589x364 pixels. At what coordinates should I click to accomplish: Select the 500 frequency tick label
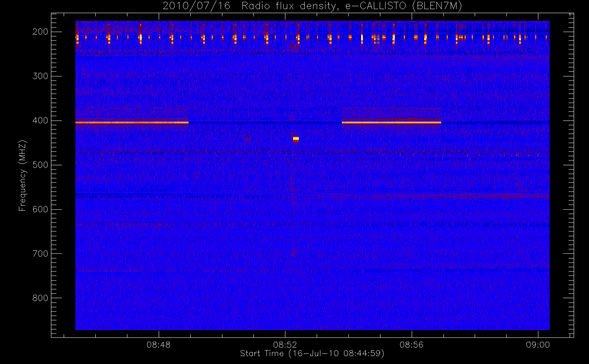tap(40, 165)
